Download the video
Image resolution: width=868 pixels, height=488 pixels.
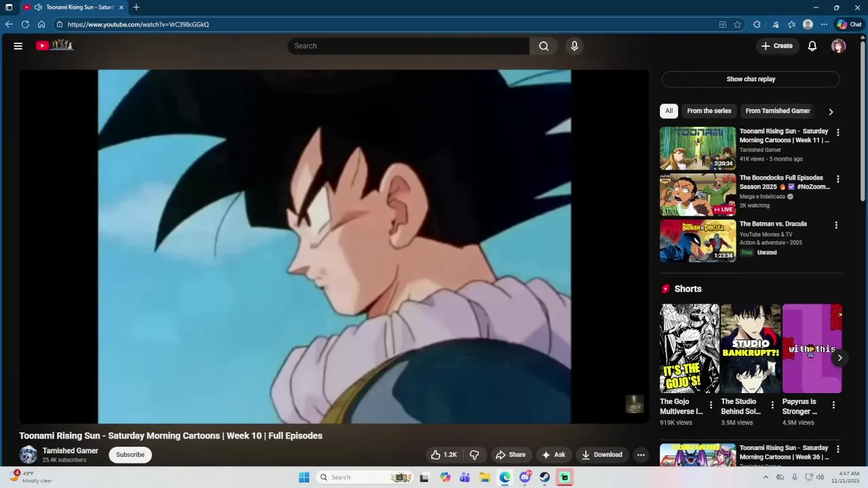coord(601,455)
